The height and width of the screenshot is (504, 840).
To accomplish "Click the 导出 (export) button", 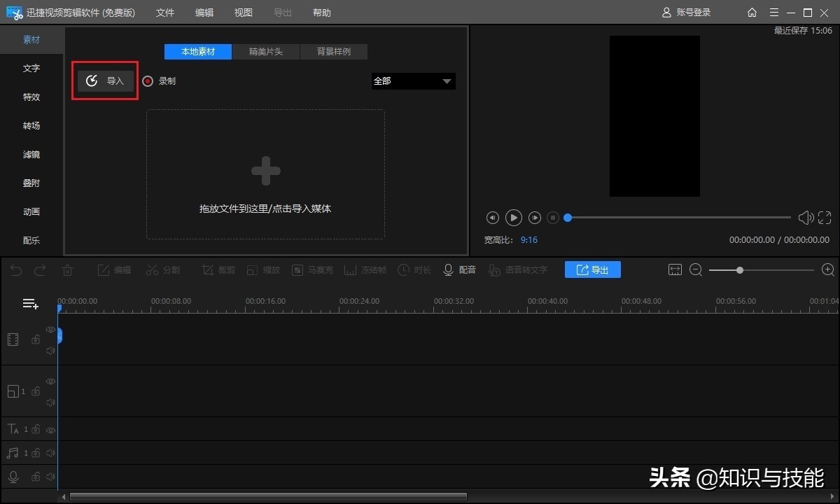I will [592, 269].
